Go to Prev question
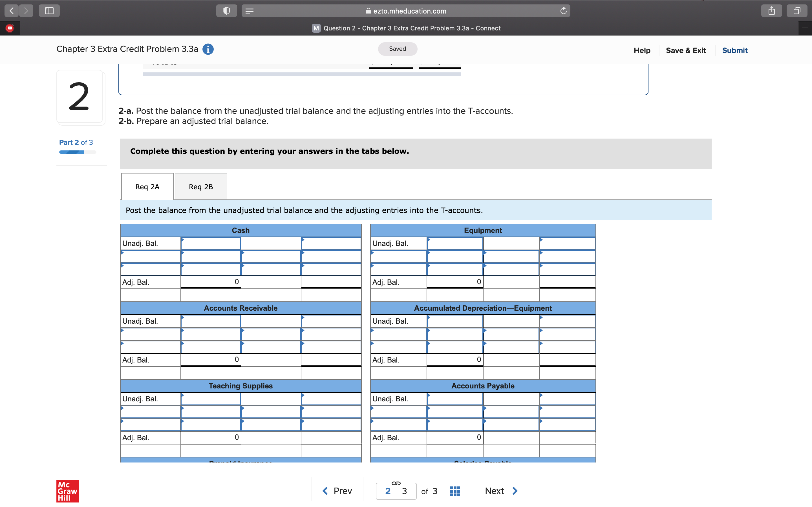812x507 pixels. click(337, 491)
